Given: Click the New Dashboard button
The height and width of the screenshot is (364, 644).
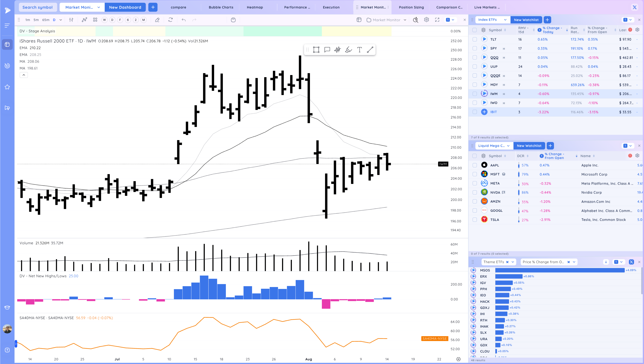Looking at the screenshot, I should click(x=125, y=7).
